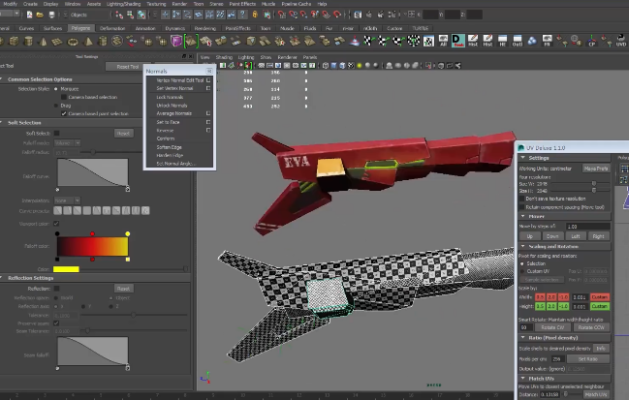Click the Falloff radius slider
The height and width of the screenshot is (400, 629).
112,152
